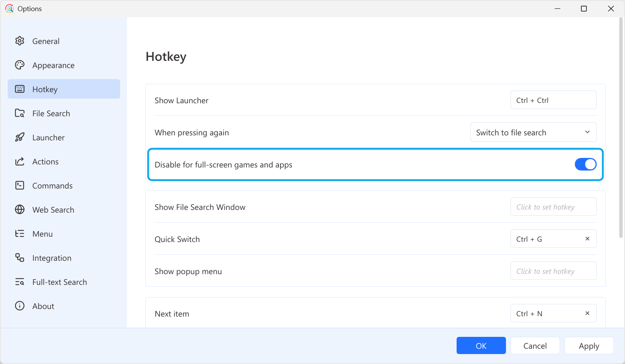Click the Menu tree icon

click(x=20, y=234)
